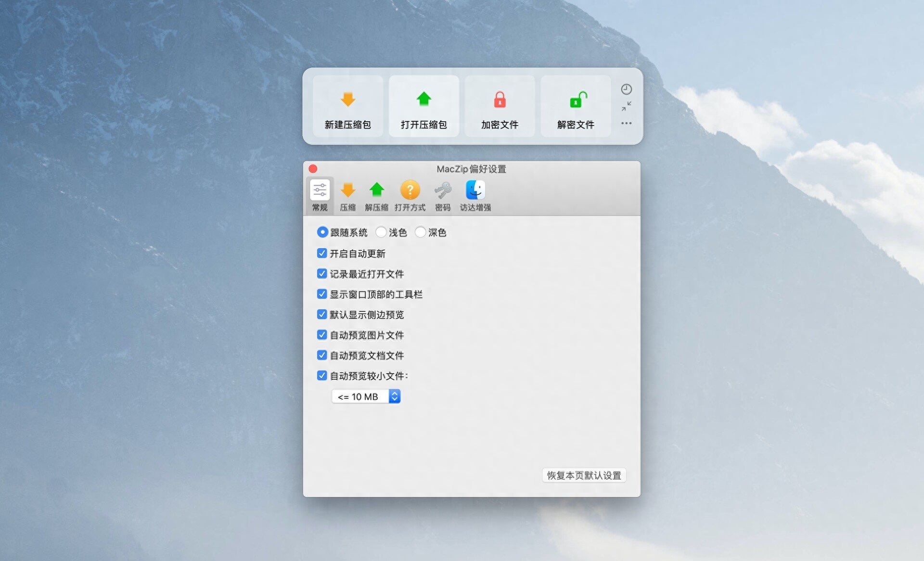Screen dimensions: 924x561
Task: Toggle the 自动预览较小文件 checkbox
Action: 322,376
